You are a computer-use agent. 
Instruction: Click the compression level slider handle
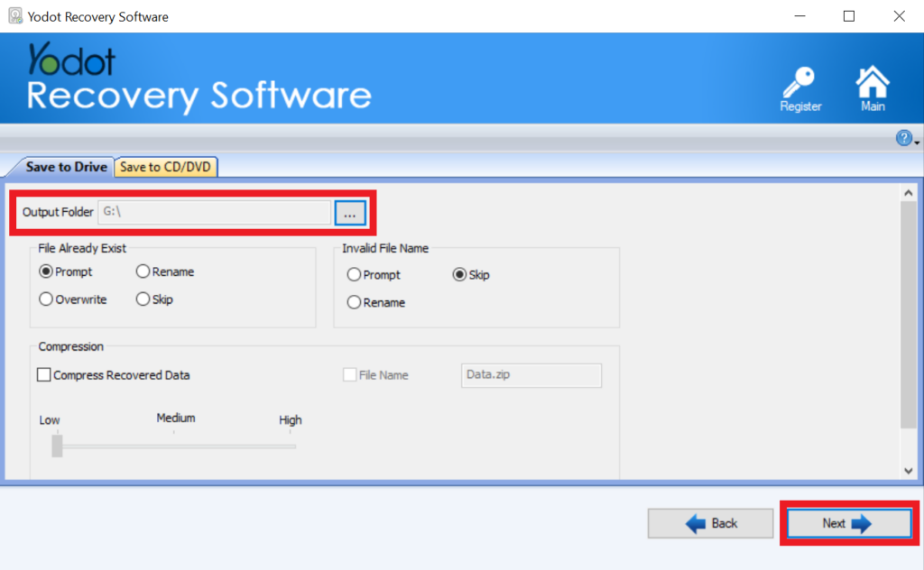click(57, 446)
